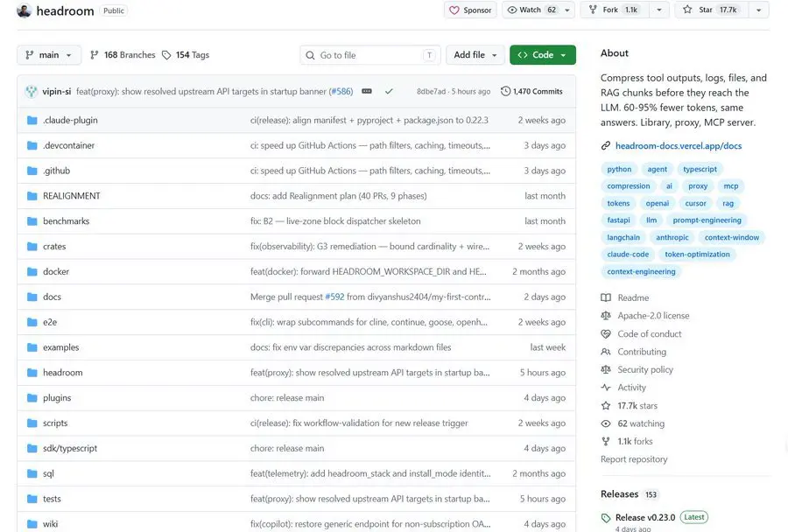Image resolution: width=788 pixels, height=532 pixels.
Task: Click the .github folder icon
Action: (32, 171)
